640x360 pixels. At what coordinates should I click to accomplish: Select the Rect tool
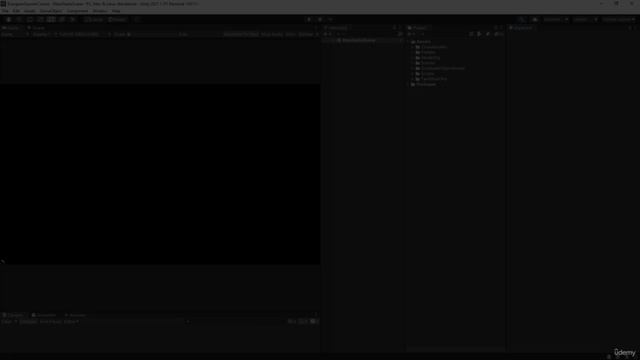51,20
